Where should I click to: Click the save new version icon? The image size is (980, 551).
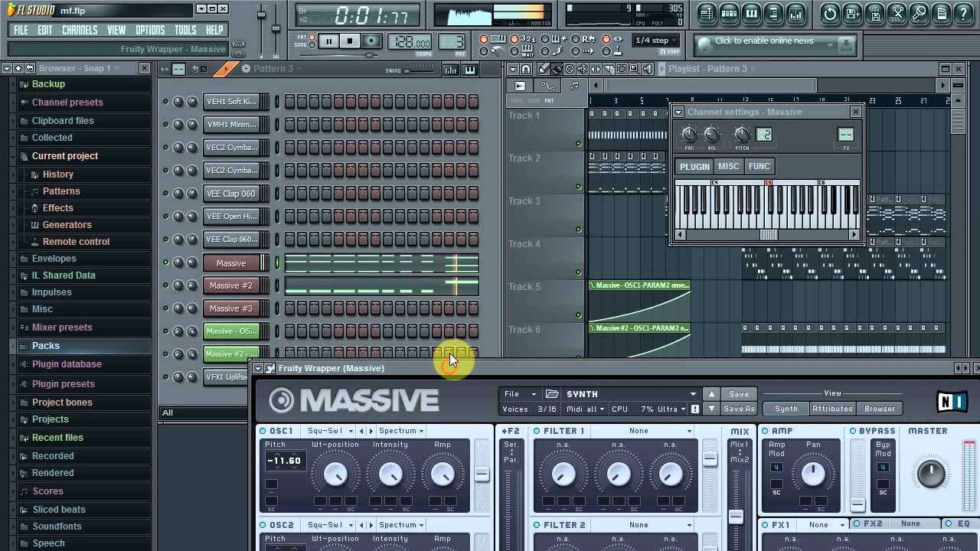852,14
